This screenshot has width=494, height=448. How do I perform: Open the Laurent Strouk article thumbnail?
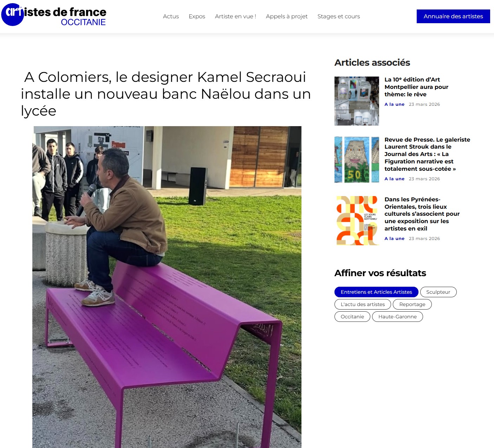point(357,160)
